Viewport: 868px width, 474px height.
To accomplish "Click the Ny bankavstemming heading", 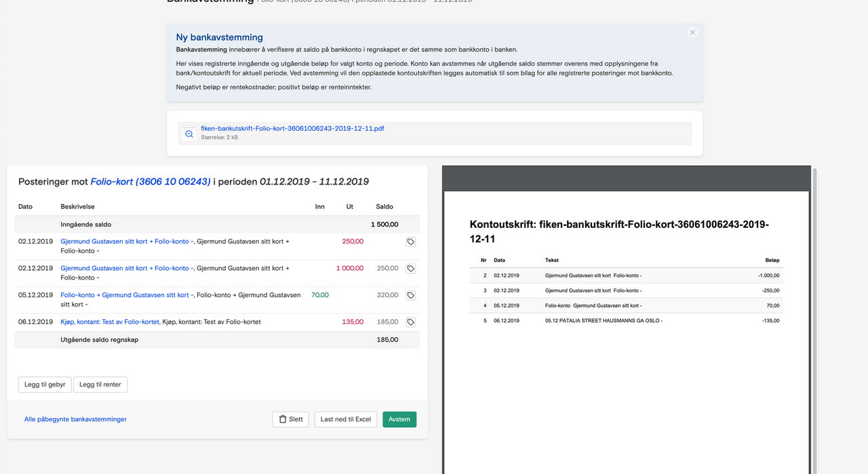I will (x=220, y=37).
